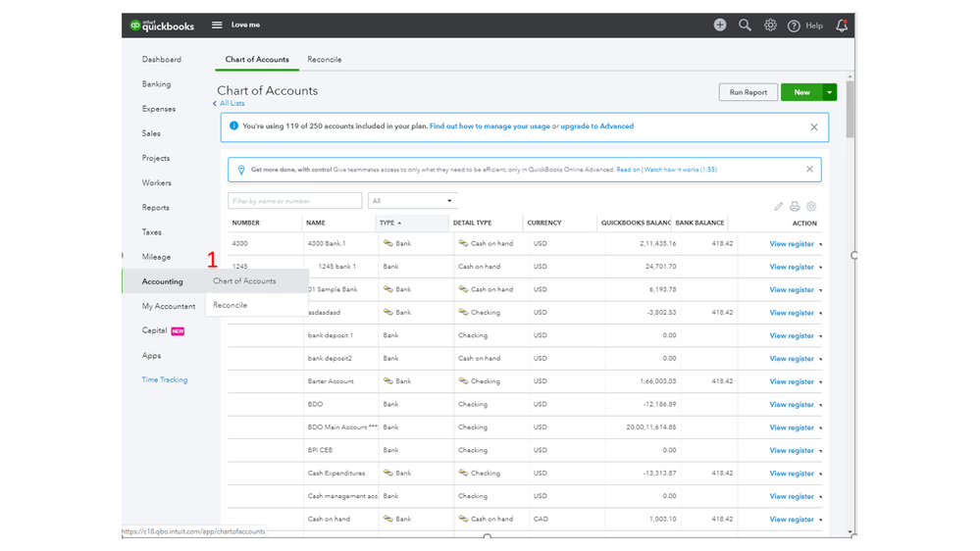Image resolution: width=980 pixels, height=551 pixels.
Task: Open search with the magnifier icon
Action: 746,25
